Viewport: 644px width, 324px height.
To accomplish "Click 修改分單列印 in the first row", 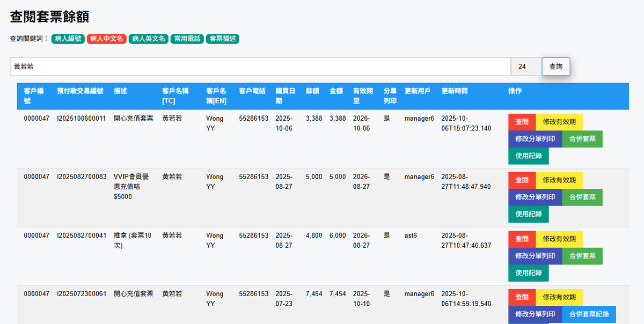I will click(x=535, y=139).
